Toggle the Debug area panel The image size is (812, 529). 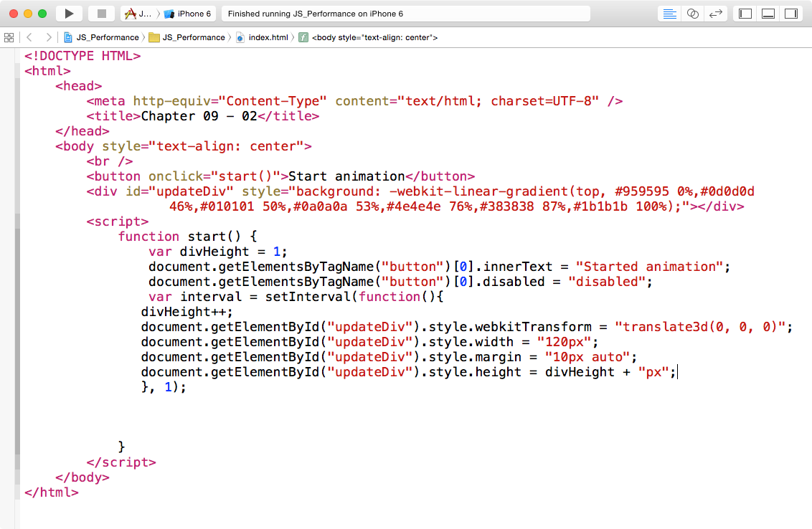pyautogui.click(x=768, y=14)
